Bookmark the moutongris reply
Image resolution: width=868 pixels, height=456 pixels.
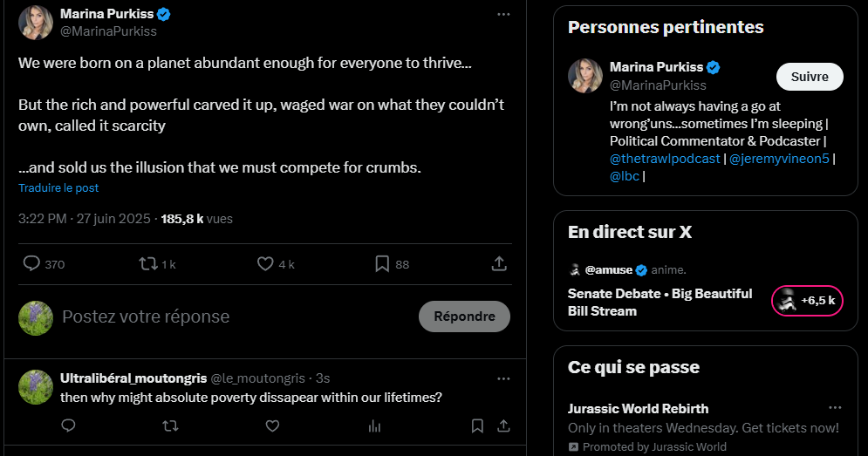tap(477, 425)
